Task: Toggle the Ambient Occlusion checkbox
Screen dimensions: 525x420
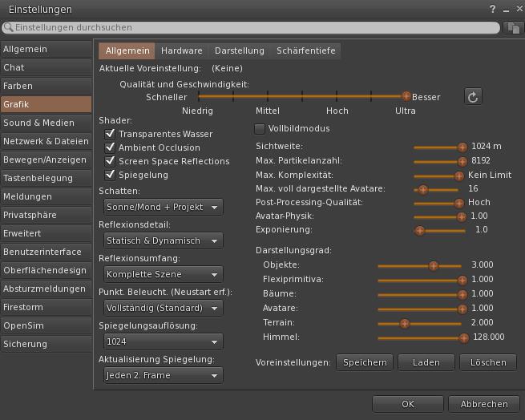Action: (111, 147)
